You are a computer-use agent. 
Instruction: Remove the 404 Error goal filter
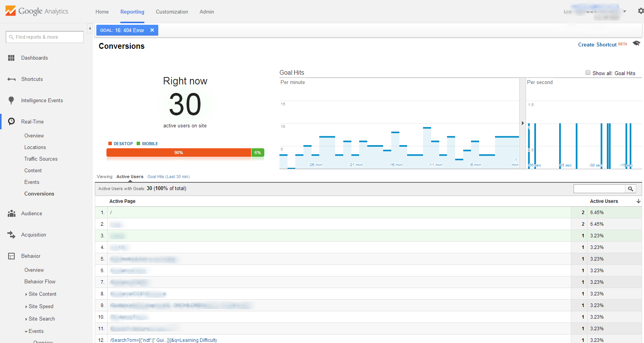152,30
